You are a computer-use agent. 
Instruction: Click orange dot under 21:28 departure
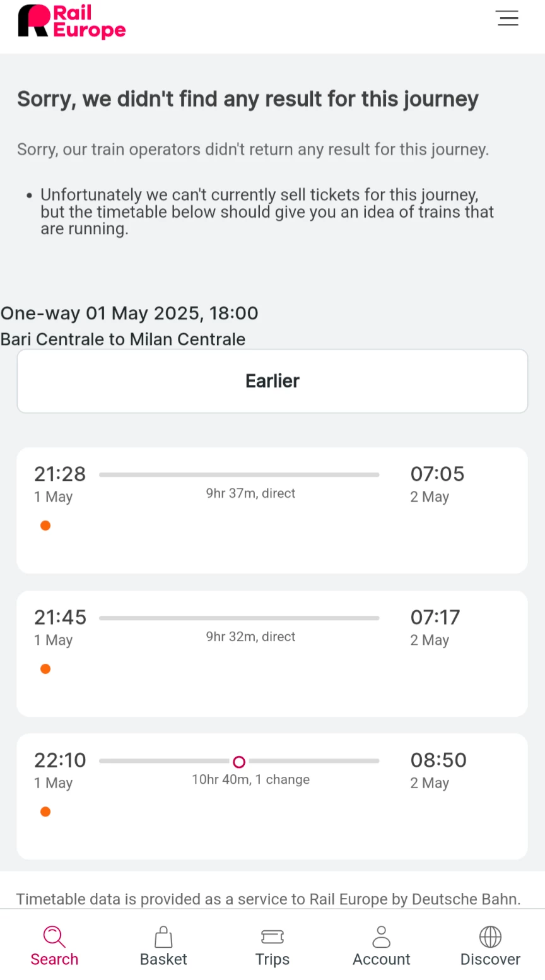(x=45, y=526)
